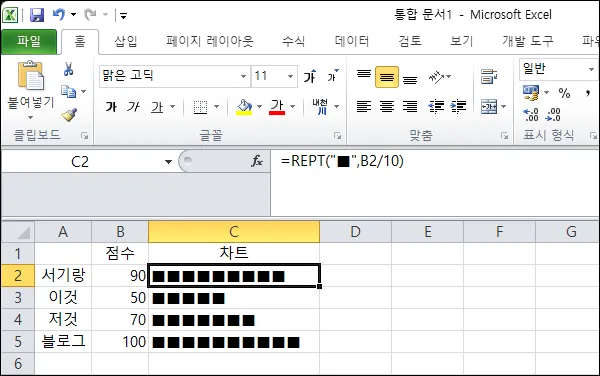
Task: Switch to the 삽입 tab
Action: click(x=126, y=41)
